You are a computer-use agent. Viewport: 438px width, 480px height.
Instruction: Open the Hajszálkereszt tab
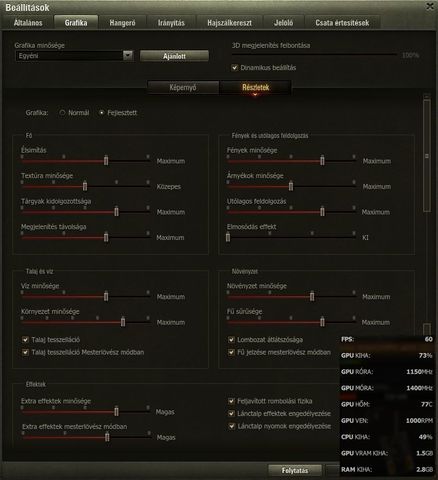(x=229, y=23)
